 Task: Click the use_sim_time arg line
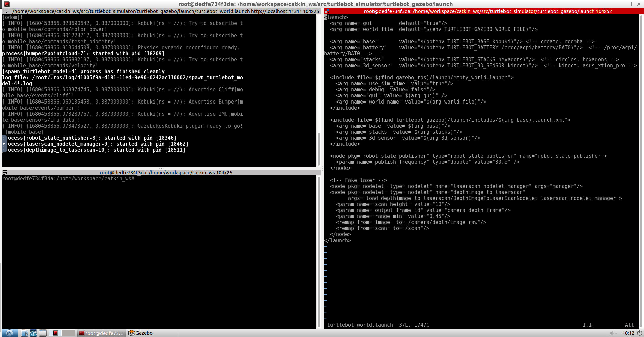[x=394, y=84]
